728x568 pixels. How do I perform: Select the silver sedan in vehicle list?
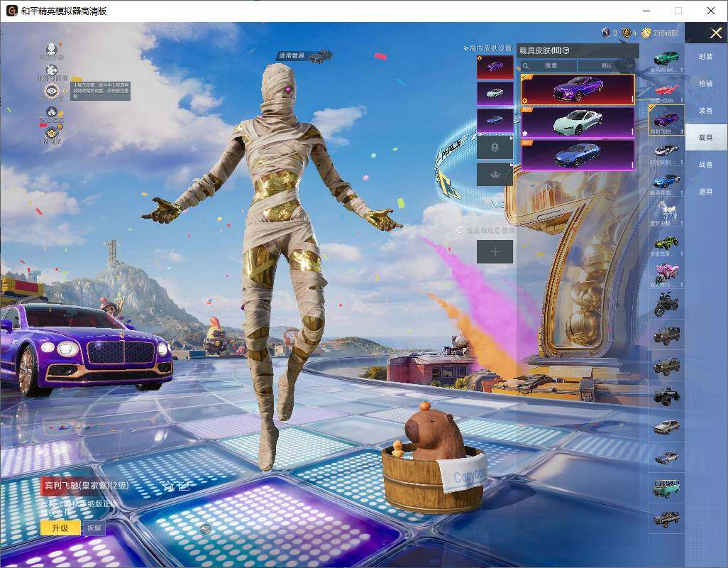667,427
